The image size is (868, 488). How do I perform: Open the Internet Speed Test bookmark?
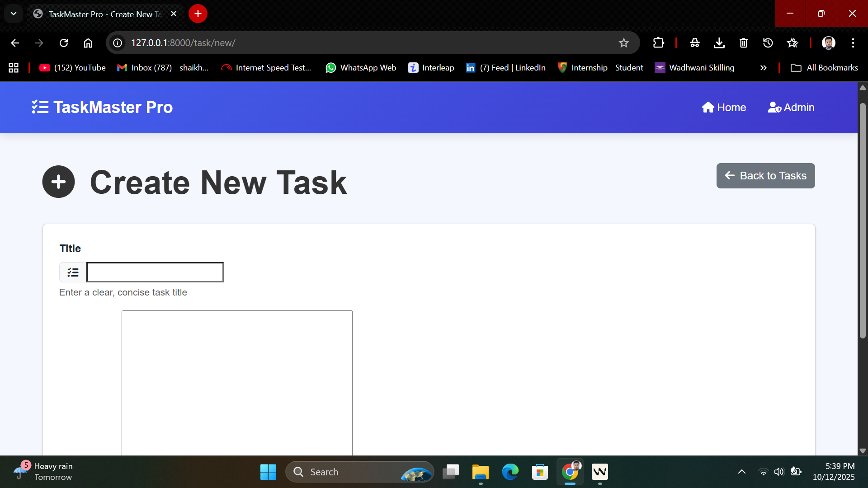pyautogui.click(x=266, y=68)
